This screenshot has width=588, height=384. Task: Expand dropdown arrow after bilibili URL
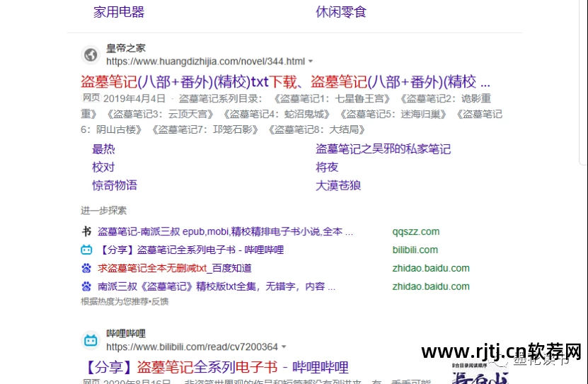pos(284,347)
